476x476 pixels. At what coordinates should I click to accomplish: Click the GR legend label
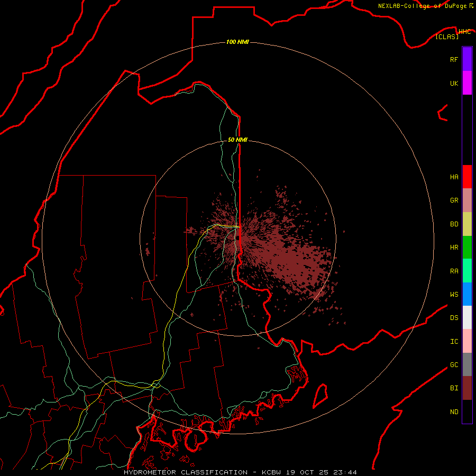tap(454, 200)
